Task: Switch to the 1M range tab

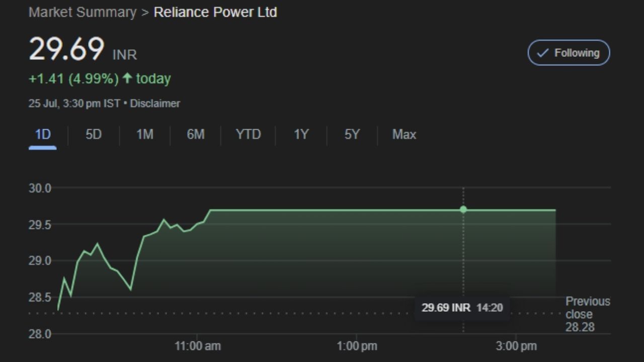Action: (145, 135)
